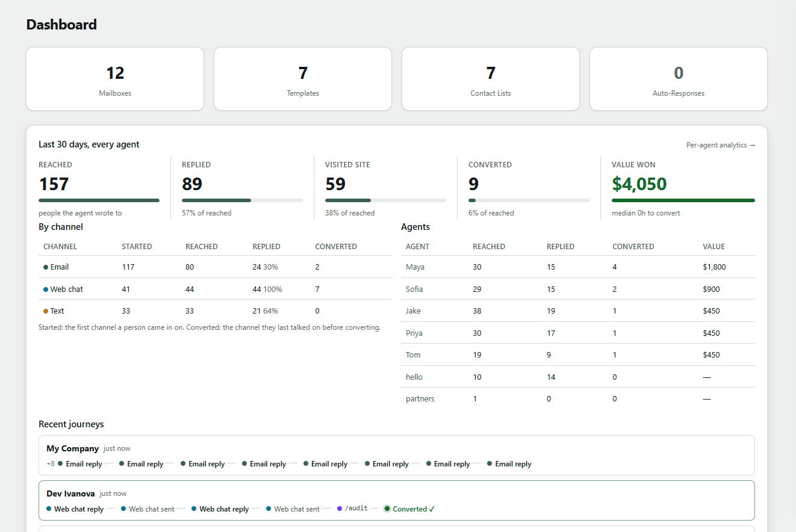
Task: Click the 59 visited site total
Action: [335, 184]
